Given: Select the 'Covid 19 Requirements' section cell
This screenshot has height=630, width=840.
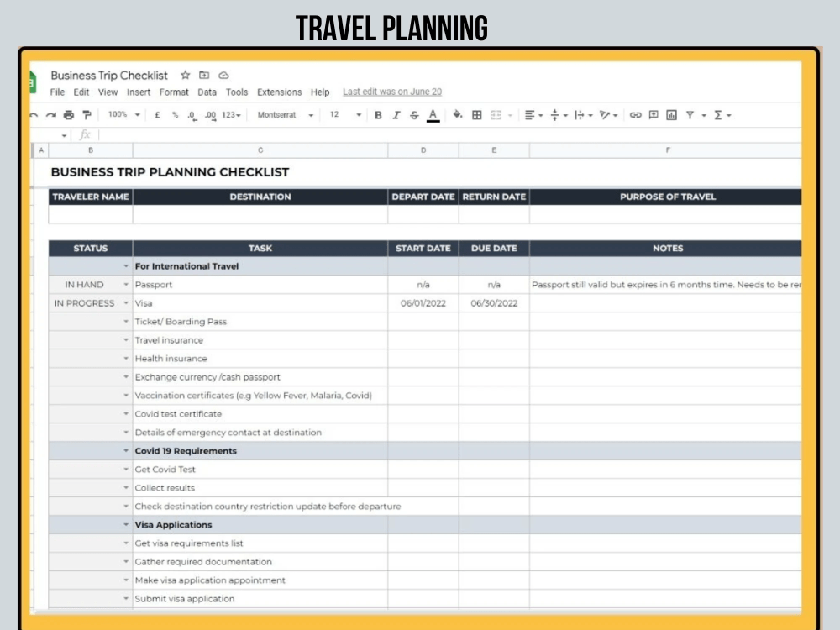Looking at the screenshot, I should click(260, 451).
